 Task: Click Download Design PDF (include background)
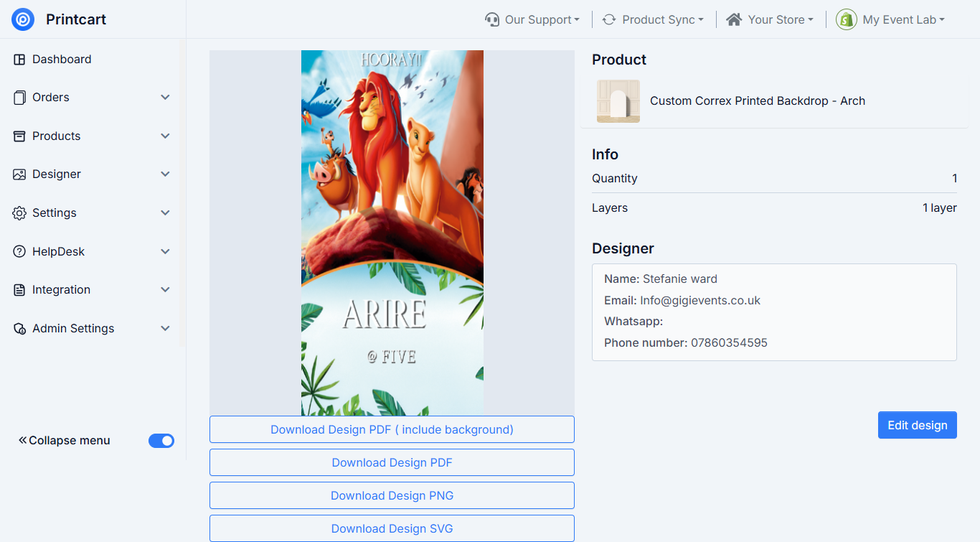coord(392,429)
